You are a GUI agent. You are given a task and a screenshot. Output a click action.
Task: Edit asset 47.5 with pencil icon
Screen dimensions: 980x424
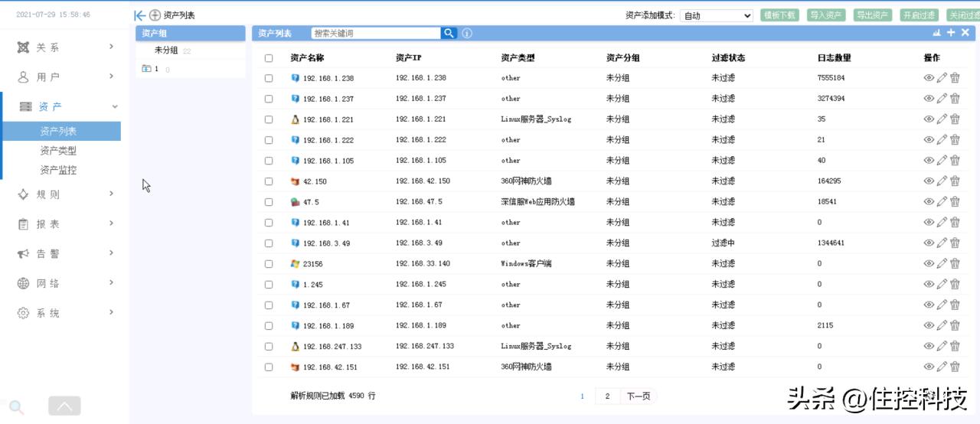point(942,201)
